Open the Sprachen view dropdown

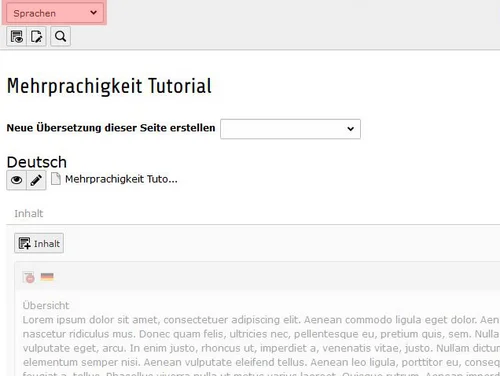[55, 13]
